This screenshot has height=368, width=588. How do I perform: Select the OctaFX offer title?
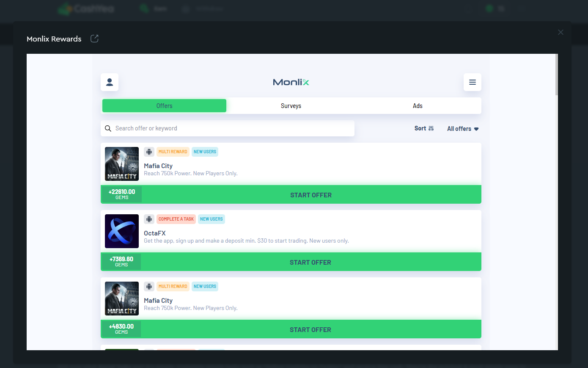[x=155, y=233]
